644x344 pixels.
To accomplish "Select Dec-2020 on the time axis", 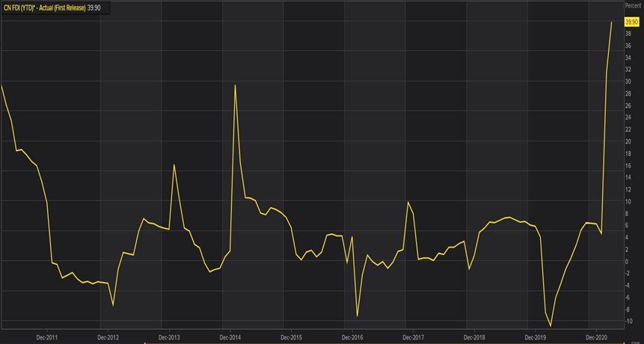I will pos(596,337).
